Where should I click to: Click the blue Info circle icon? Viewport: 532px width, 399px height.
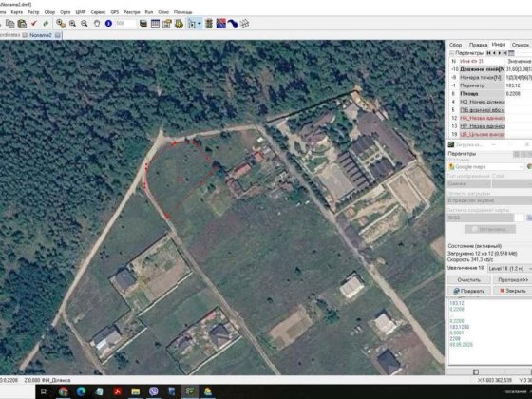tap(108, 24)
